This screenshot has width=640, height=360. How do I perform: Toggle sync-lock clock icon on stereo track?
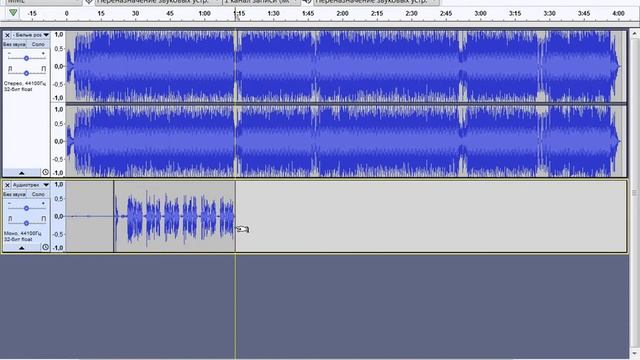pos(45,172)
